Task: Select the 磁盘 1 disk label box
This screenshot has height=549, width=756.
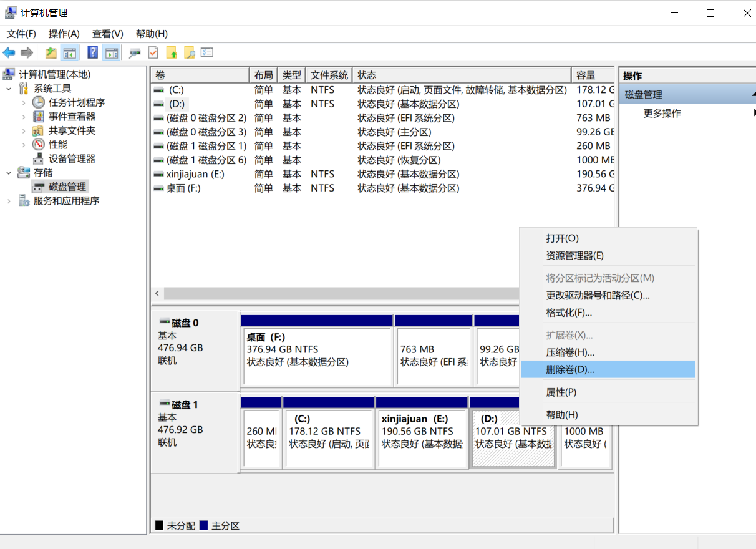Action: 195,432
